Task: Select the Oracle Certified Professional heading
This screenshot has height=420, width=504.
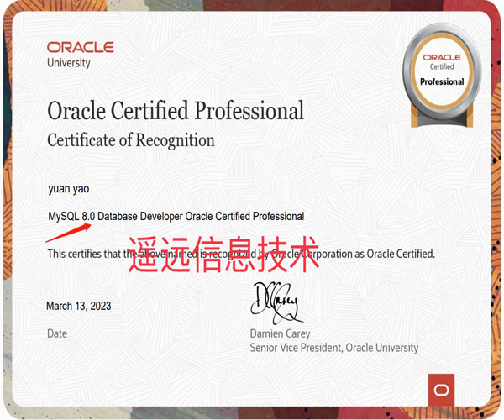Action: coord(176,110)
